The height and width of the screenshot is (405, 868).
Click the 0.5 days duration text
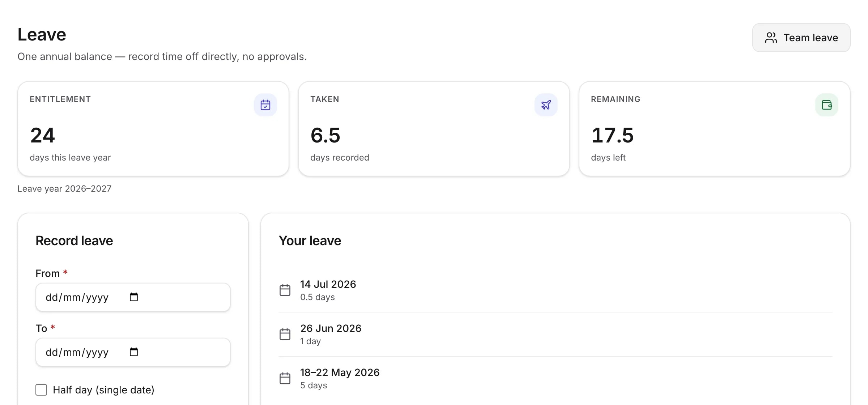point(317,297)
